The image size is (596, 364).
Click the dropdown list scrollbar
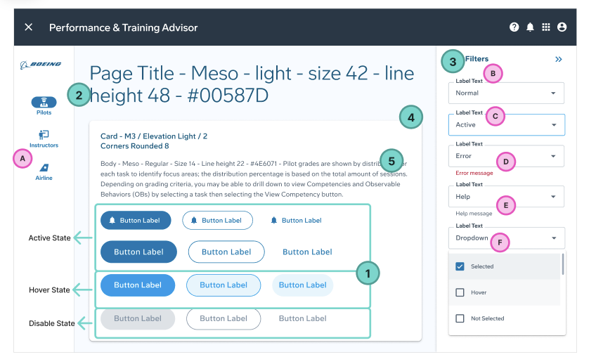click(x=562, y=264)
